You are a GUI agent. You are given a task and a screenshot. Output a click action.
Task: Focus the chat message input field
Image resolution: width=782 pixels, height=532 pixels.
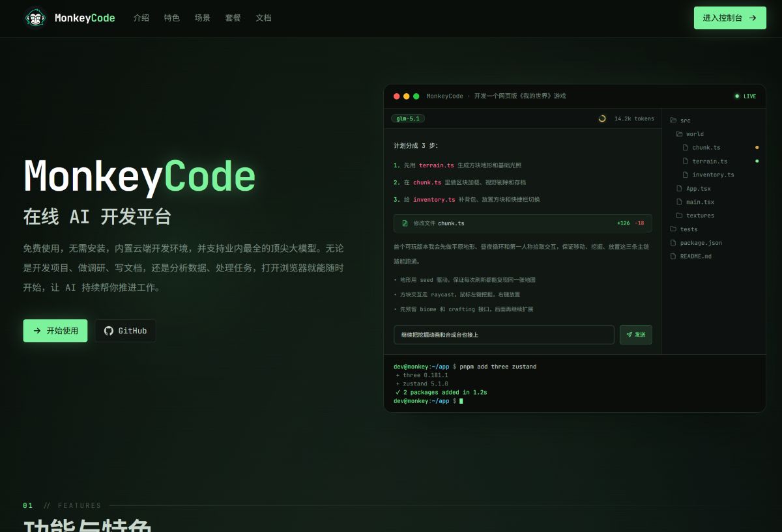[504, 335]
